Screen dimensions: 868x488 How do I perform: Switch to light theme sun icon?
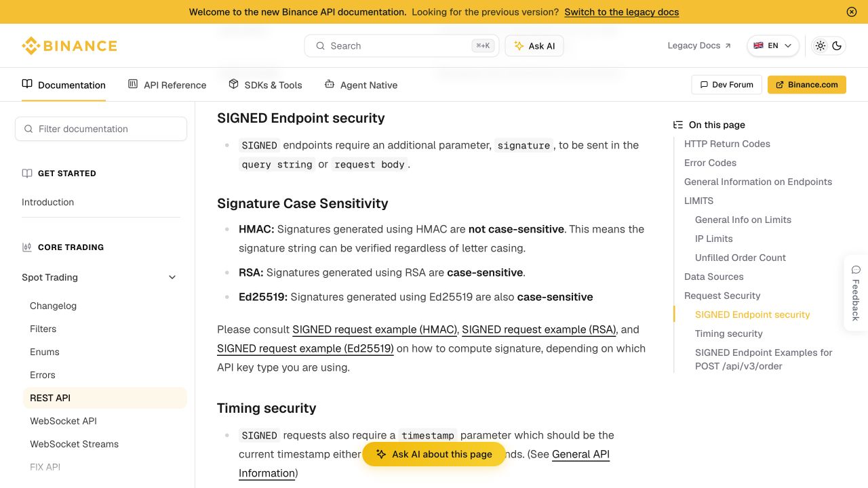(x=821, y=45)
